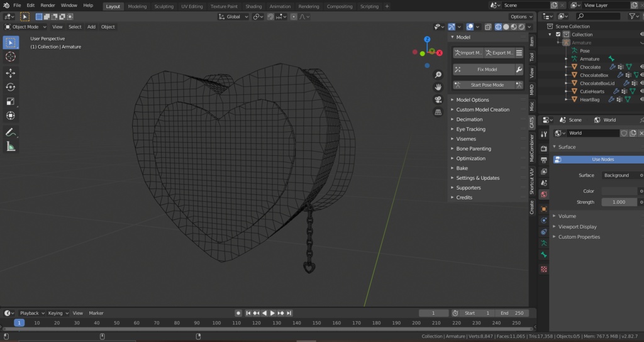Pick the Measure ruler tool

tap(11, 146)
